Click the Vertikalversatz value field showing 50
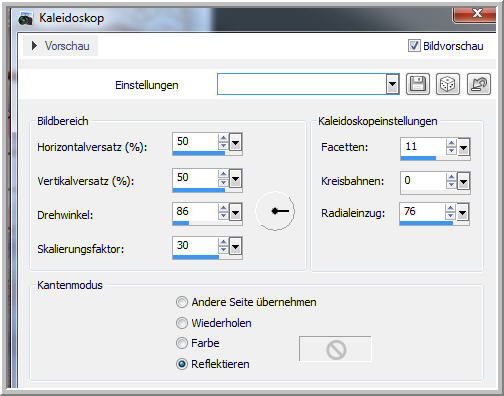 click(x=195, y=178)
